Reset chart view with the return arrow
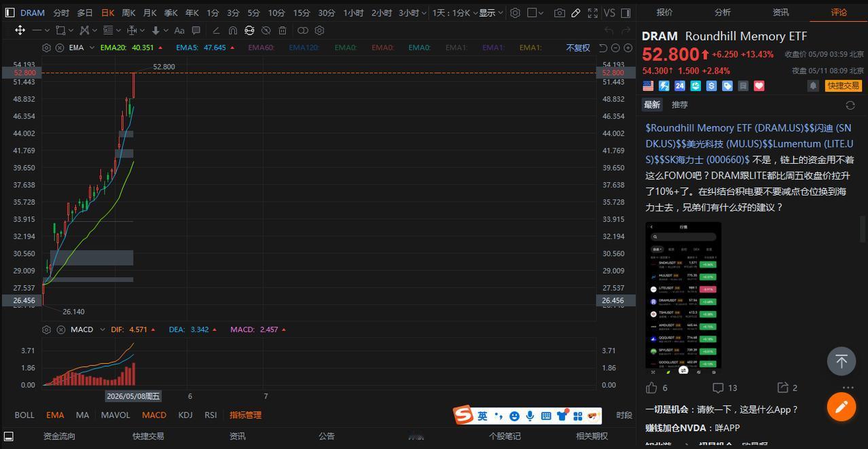This screenshot has width=868, height=449. (x=603, y=48)
